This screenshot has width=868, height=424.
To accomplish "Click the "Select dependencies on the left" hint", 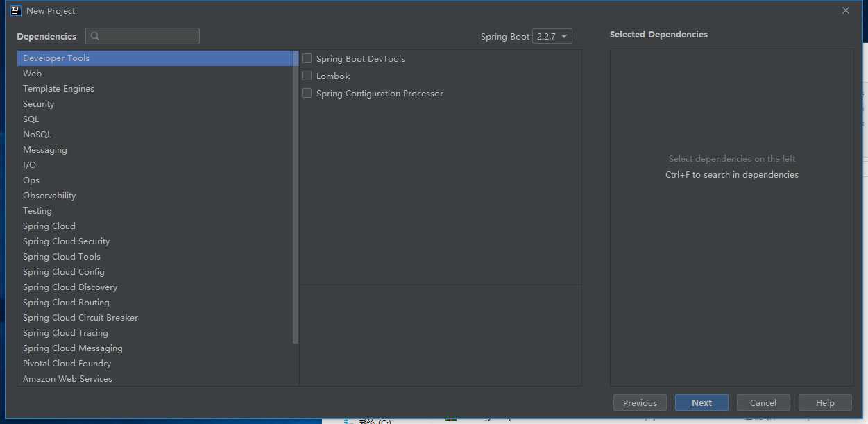I will click(732, 159).
